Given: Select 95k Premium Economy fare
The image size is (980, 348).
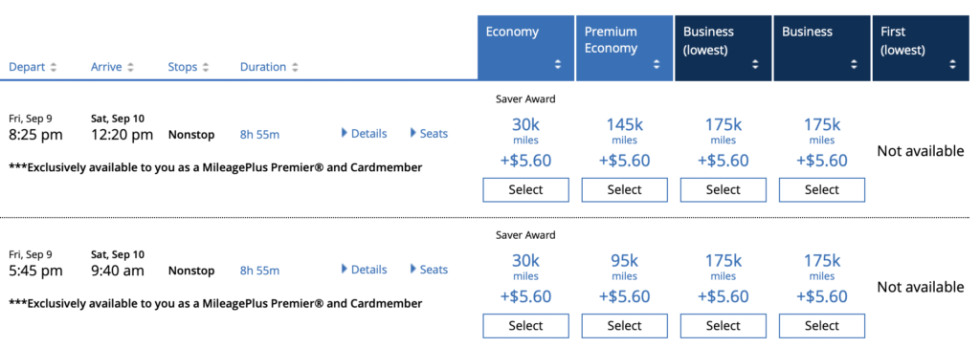Looking at the screenshot, I should click(x=624, y=326).
